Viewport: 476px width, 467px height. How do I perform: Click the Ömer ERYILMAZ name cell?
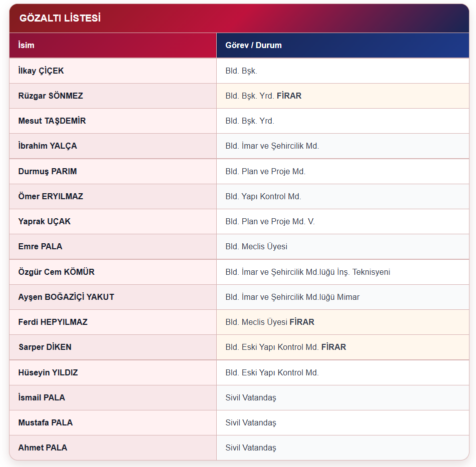click(113, 196)
